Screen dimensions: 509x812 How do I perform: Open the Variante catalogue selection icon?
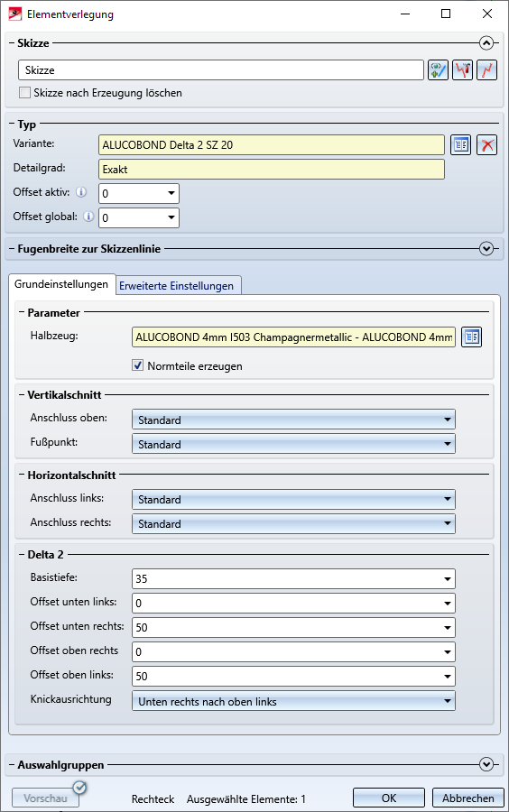click(x=461, y=145)
